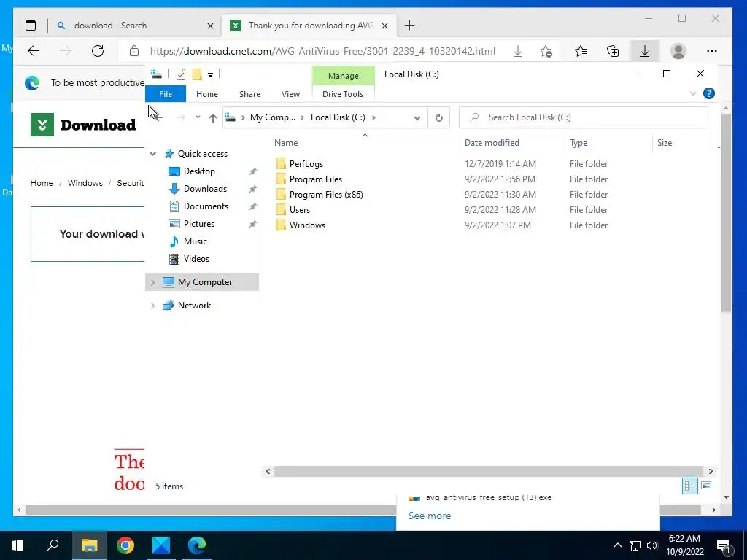The height and width of the screenshot is (560, 747).
Task: Open Google Chrome from the taskbar
Action: (x=125, y=545)
